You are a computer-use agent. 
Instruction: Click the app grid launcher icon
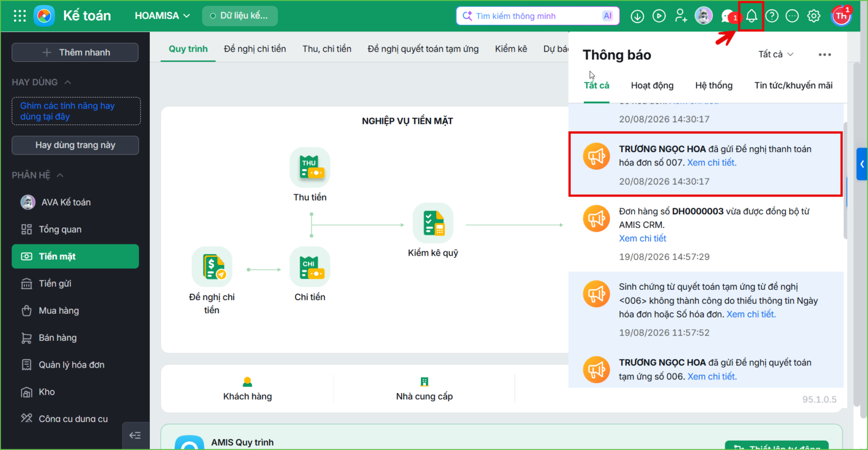pyautogui.click(x=20, y=16)
